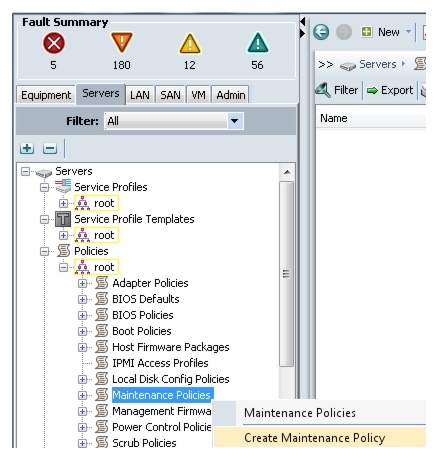Click the Service Profiles node icon
Viewport: 439px width, 461px height.
tap(63, 186)
